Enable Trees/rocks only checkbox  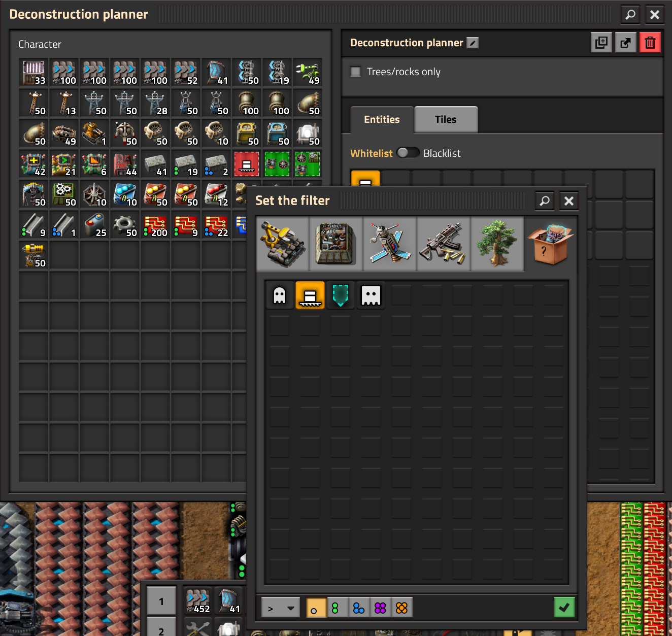(x=356, y=72)
